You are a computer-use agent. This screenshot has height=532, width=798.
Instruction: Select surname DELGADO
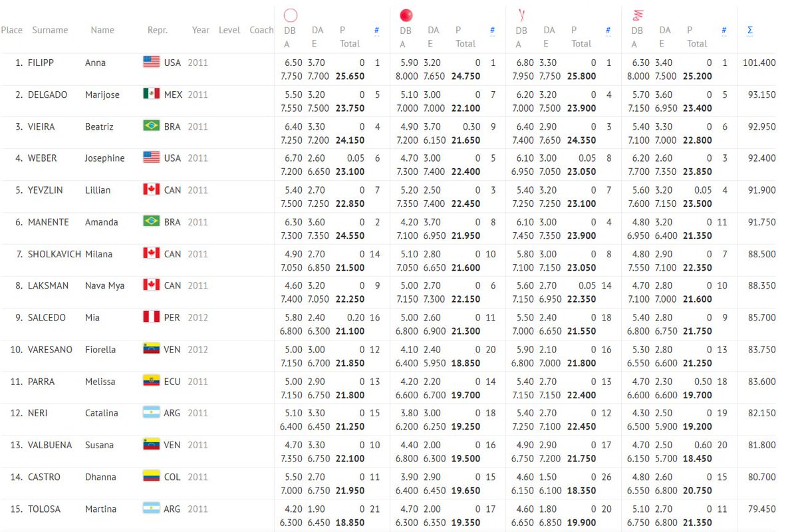tap(47, 94)
